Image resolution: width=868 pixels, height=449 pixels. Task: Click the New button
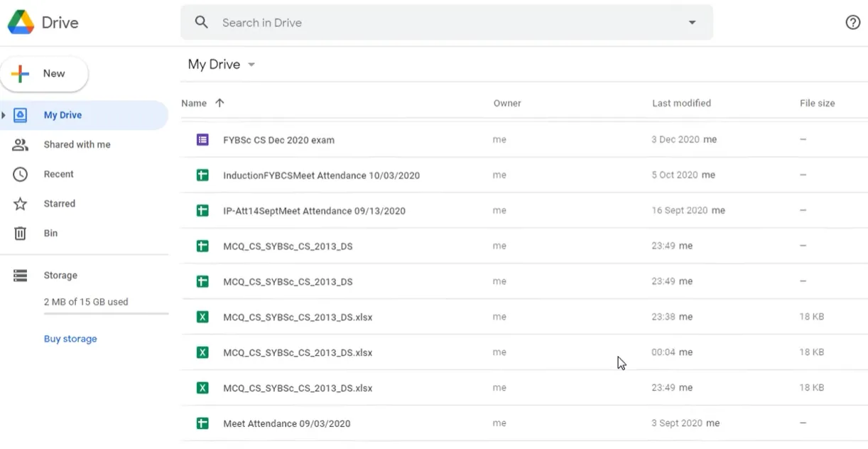point(44,74)
